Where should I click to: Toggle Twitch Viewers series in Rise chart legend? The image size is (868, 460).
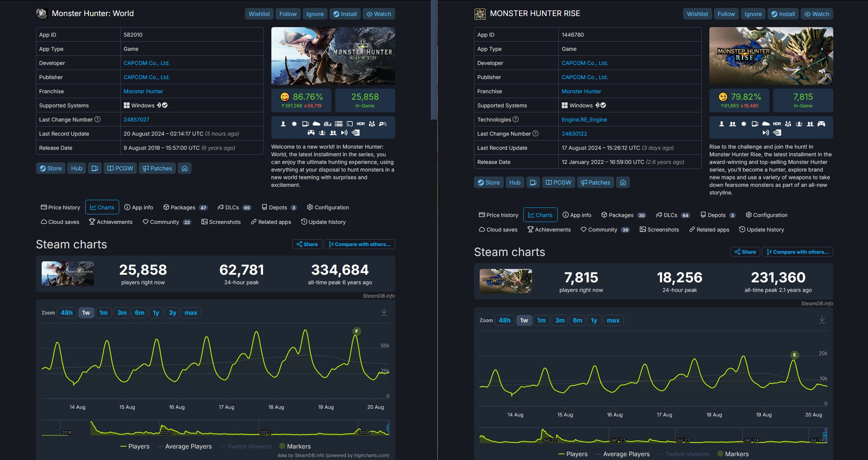[x=684, y=454]
